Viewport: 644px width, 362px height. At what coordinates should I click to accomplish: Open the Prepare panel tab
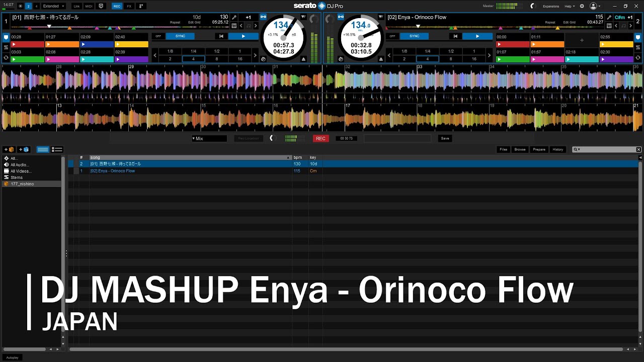538,149
